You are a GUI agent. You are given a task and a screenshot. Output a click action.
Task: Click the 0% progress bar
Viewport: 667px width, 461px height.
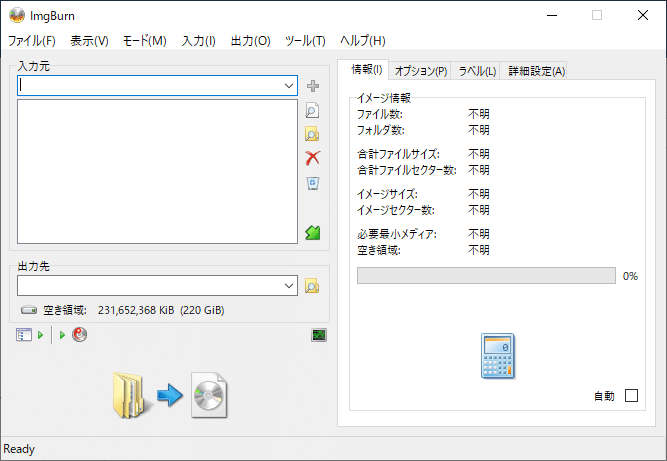pyautogui.click(x=486, y=276)
